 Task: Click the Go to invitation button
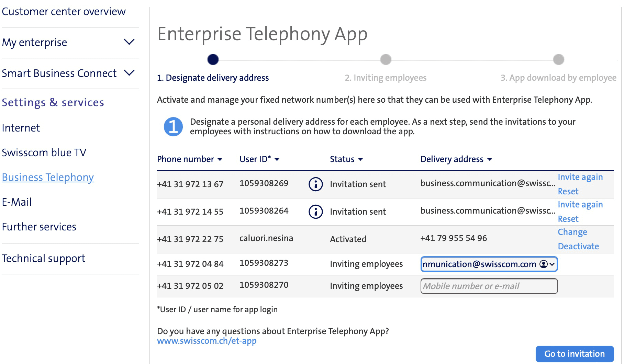(575, 354)
